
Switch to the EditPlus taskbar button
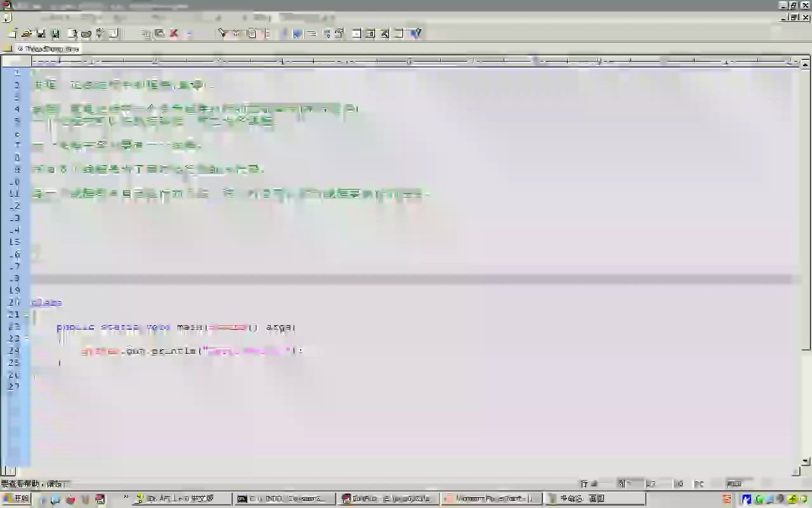pyautogui.click(x=388, y=499)
